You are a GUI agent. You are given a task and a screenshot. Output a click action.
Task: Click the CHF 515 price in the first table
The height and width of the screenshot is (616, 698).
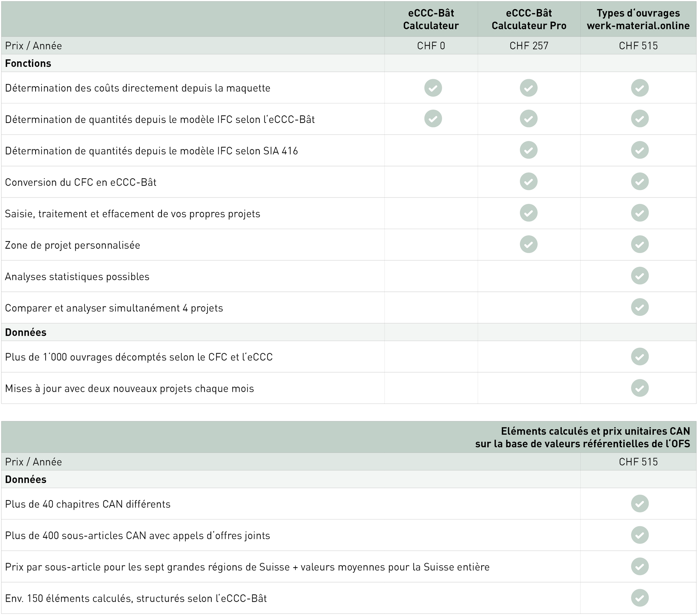[638, 46]
